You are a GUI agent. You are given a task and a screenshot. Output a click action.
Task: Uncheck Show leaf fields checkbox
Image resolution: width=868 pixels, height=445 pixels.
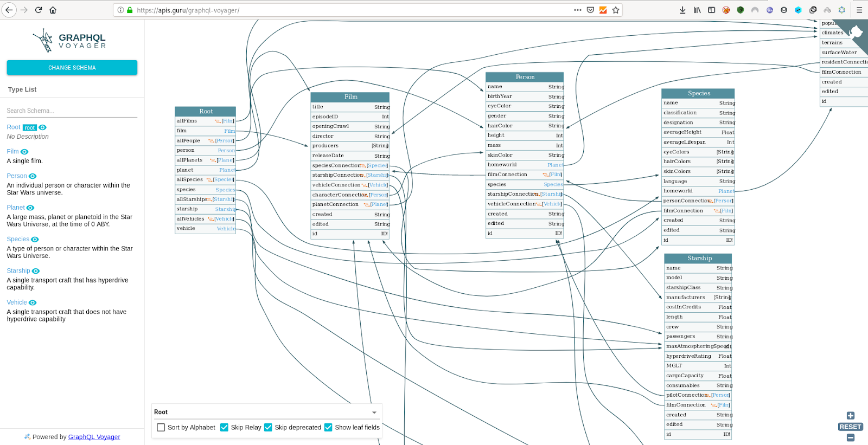click(328, 427)
